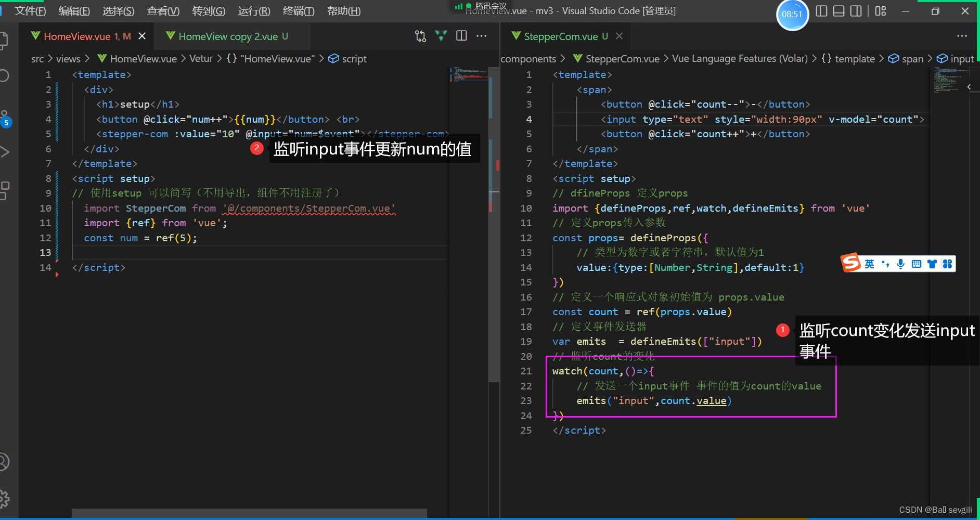Open the Sogou IME soft keyboard icon
980x520 pixels.
click(917, 264)
